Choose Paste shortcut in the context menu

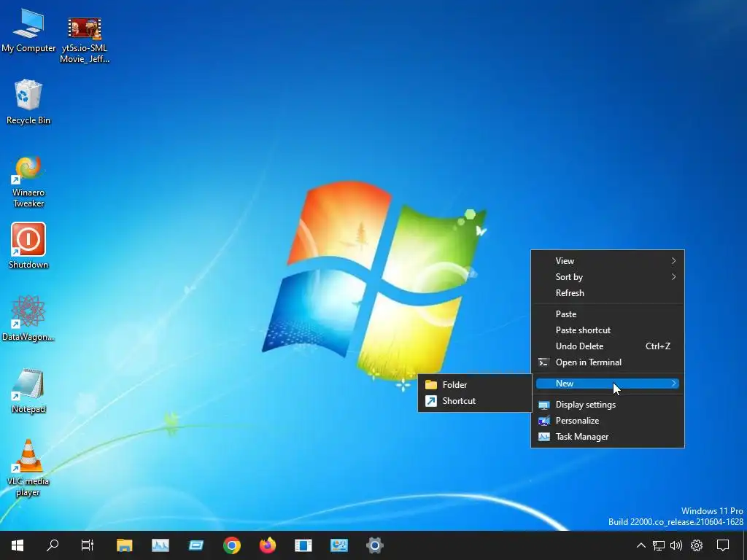(x=608, y=330)
